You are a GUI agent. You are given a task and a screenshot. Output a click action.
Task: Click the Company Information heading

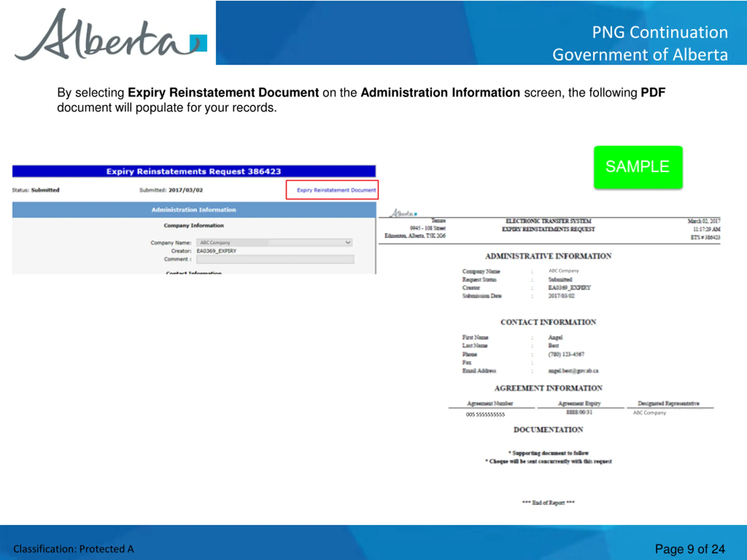(x=194, y=225)
